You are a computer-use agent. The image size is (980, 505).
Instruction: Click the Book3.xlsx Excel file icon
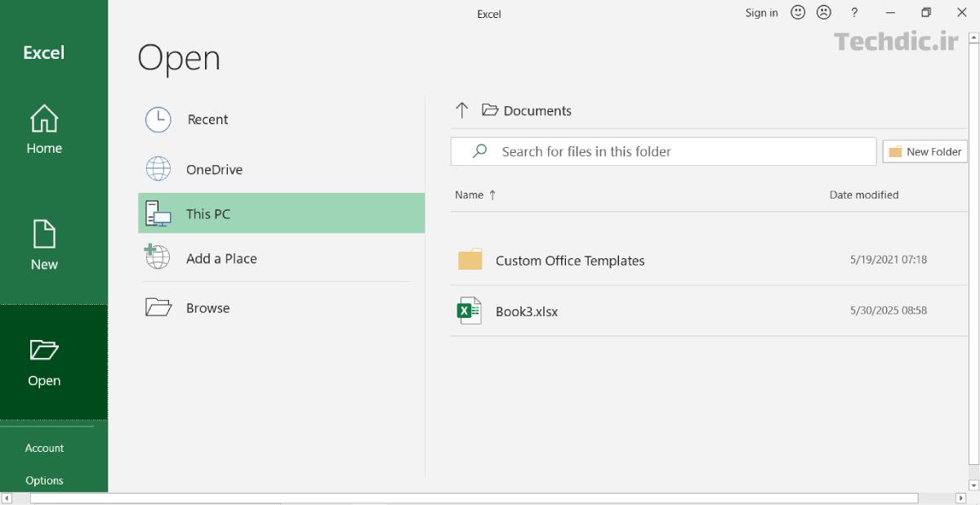pyautogui.click(x=470, y=311)
